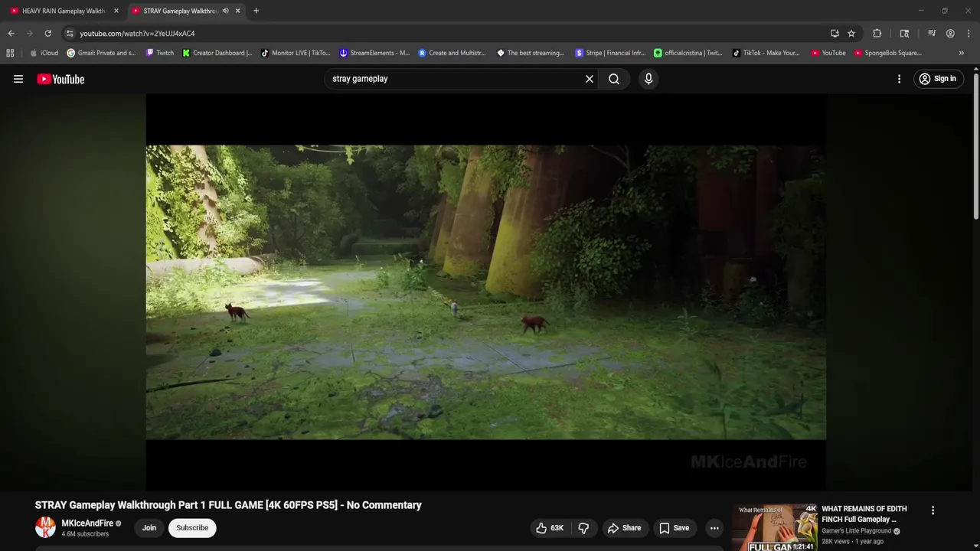Open iCloud bookmark
Viewport: 980px width, 551px height.
point(44,53)
